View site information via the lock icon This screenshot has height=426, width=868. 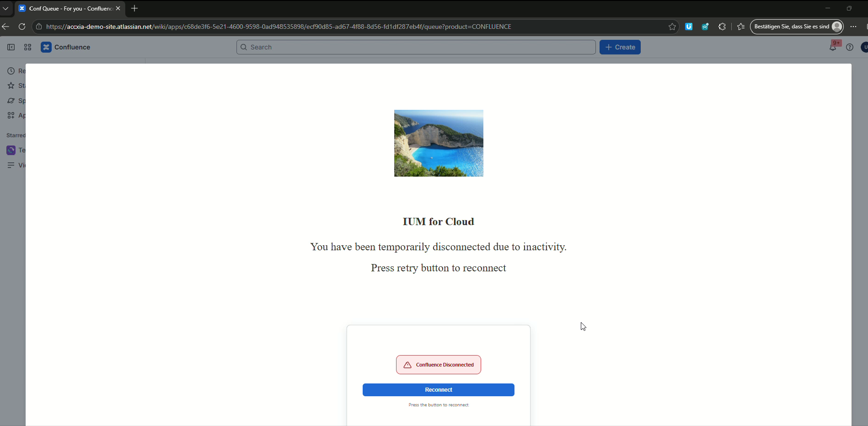coord(39,27)
